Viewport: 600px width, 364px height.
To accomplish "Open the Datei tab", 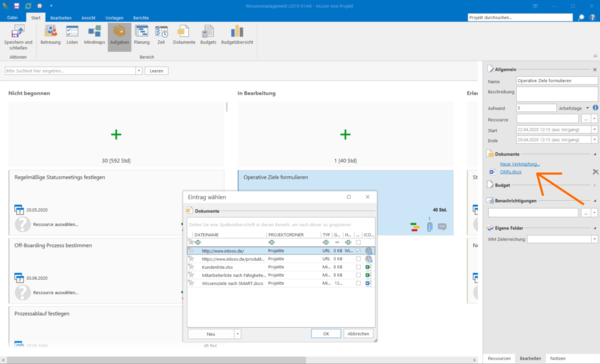I will point(12,18).
